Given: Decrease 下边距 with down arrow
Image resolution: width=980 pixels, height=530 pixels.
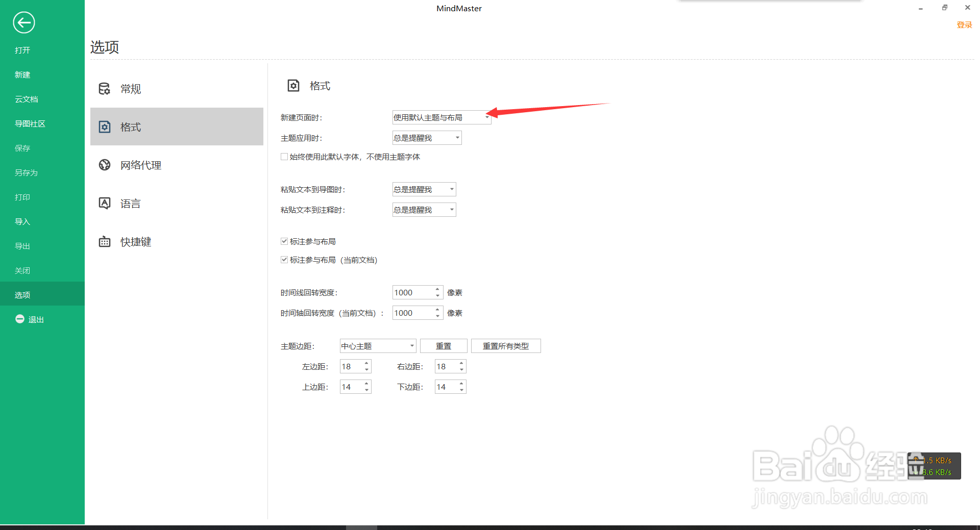Looking at the screenshot, I should click(461, 390).
